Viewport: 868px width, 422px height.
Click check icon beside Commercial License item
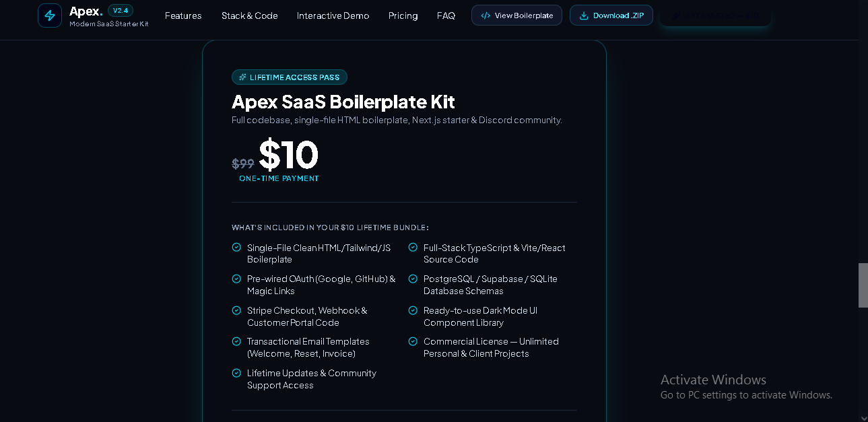coord(413,341)
